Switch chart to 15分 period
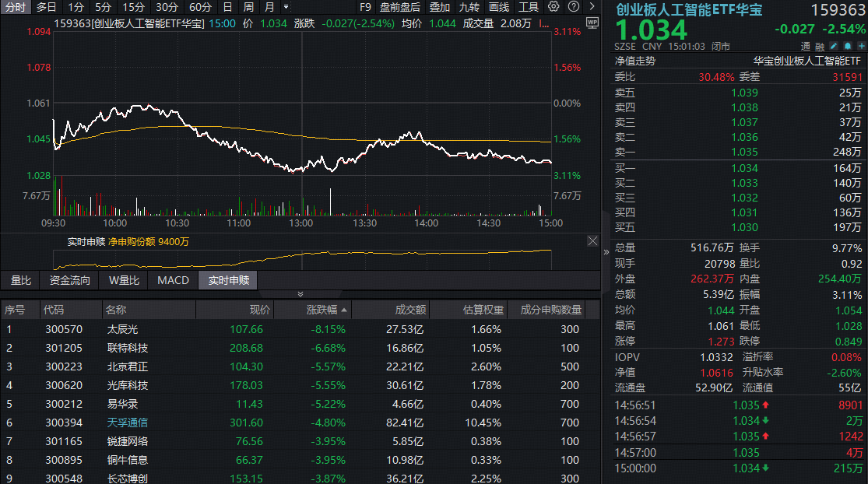Screen dimensions: 868x484 (x=133, y=7)
